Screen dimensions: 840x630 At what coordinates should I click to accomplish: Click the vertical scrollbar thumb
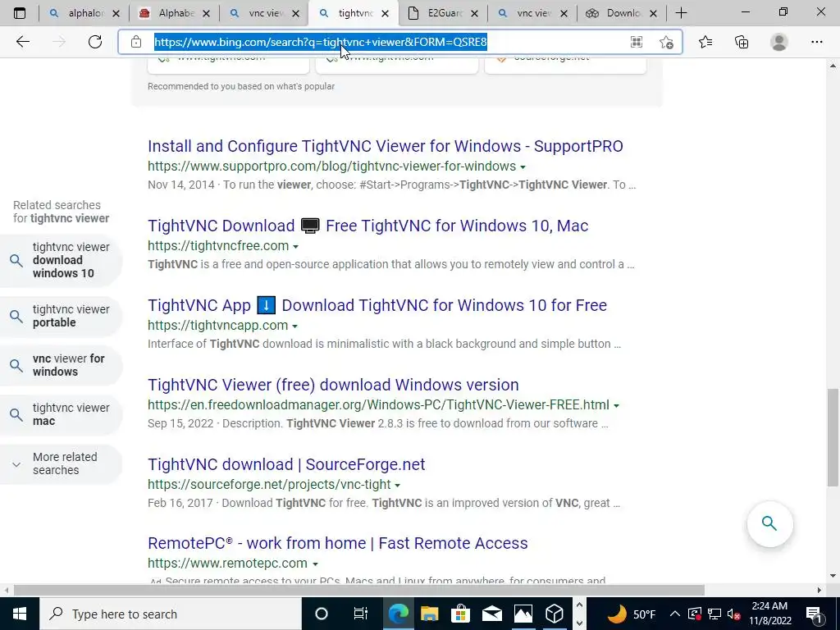pyautogui.click(x=833, y=438)
